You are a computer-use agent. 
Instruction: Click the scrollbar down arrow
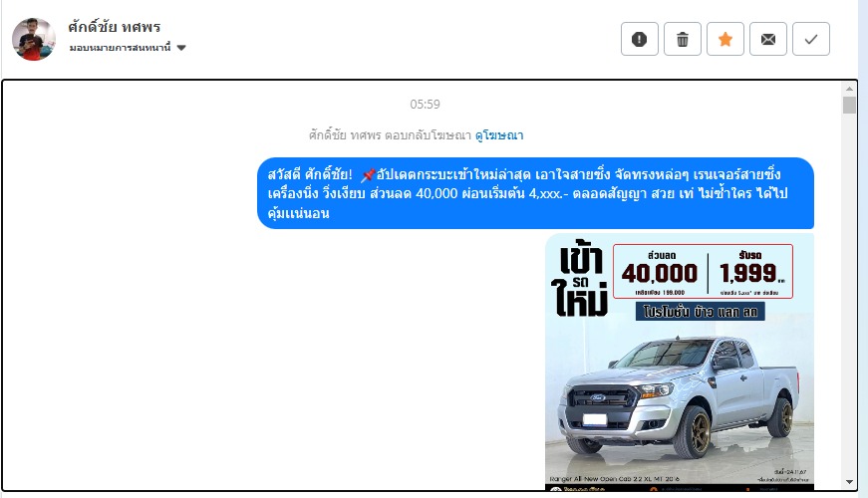849,482
